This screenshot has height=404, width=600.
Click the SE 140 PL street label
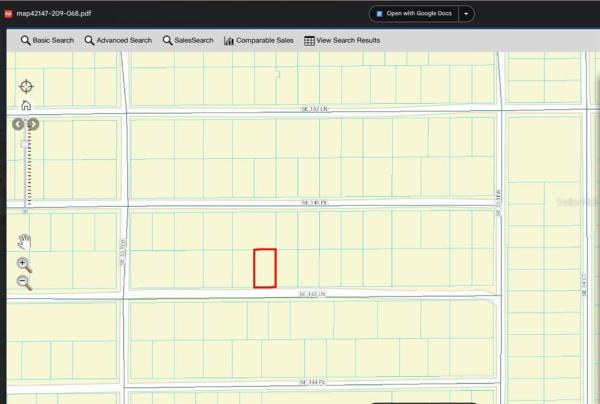[315, 201]
